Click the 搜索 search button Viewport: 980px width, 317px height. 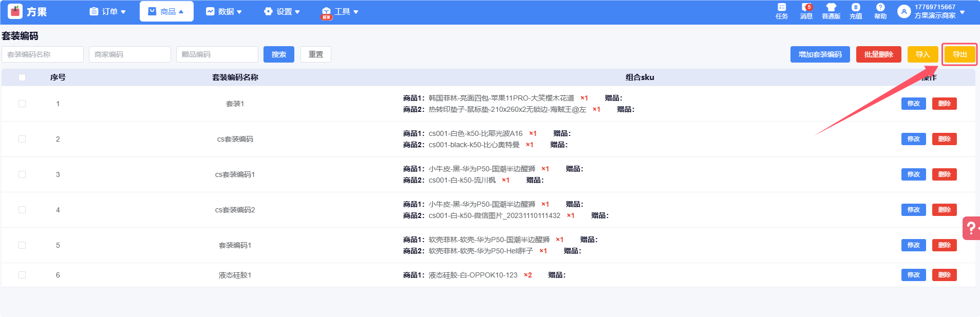(279, 54)
